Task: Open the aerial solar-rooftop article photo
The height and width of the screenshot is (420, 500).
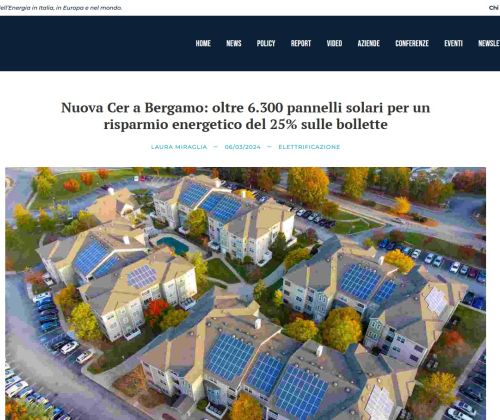Action: (x=245, y=293)
